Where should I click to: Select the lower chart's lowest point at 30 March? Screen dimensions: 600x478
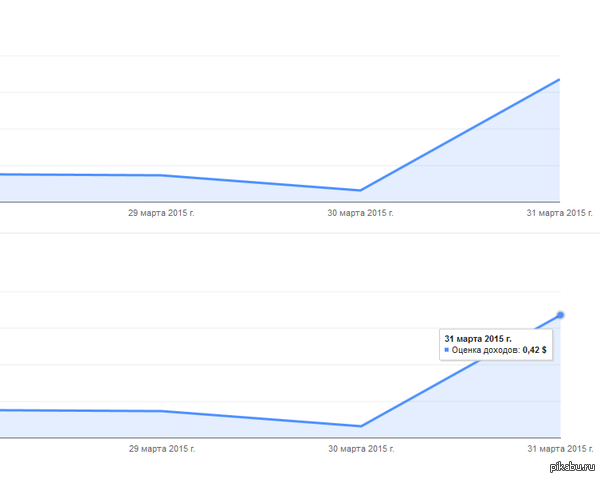click(361, 426)
